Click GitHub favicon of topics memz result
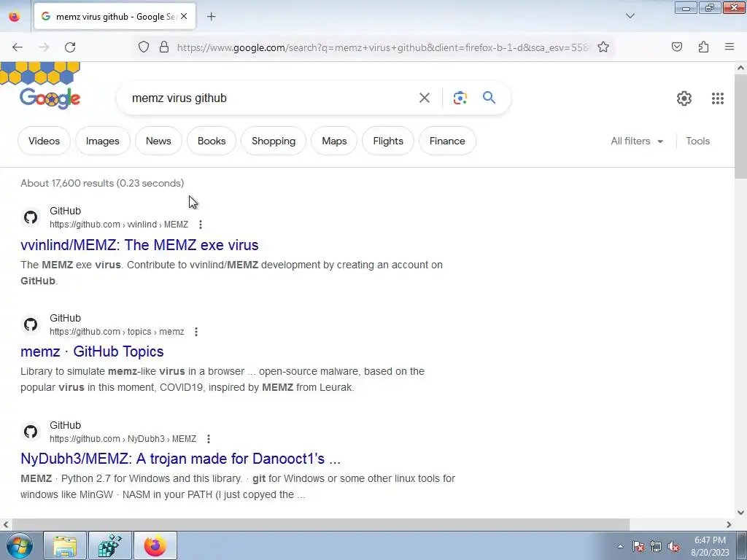The image size is (747, 560). tap(31, 324)
